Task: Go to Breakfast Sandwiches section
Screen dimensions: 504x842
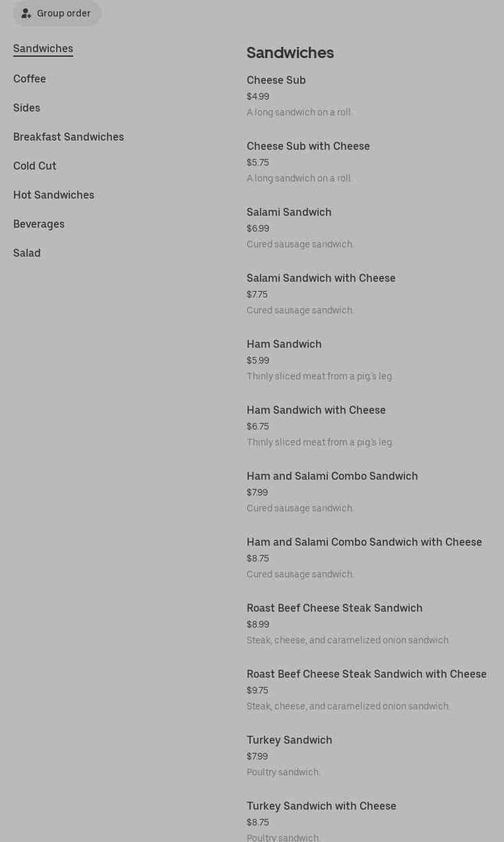Action: [69, 137]
